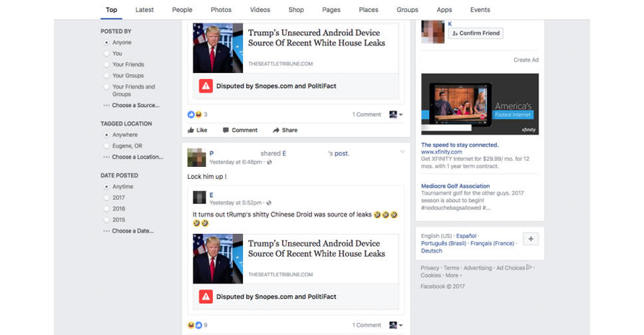The width and height of the screenshot is (644, 335).
Task: Click the Comment speech bubble icon
Action: coord(226,130)
